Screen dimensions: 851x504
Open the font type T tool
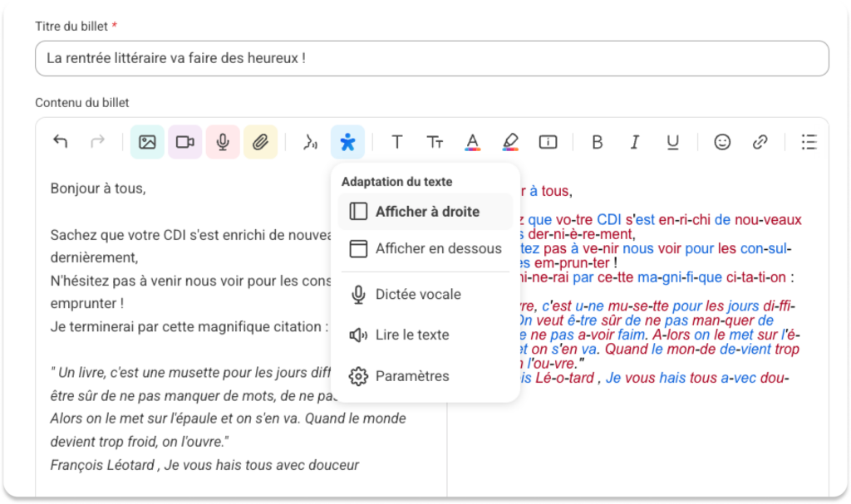tap(397, 142)
